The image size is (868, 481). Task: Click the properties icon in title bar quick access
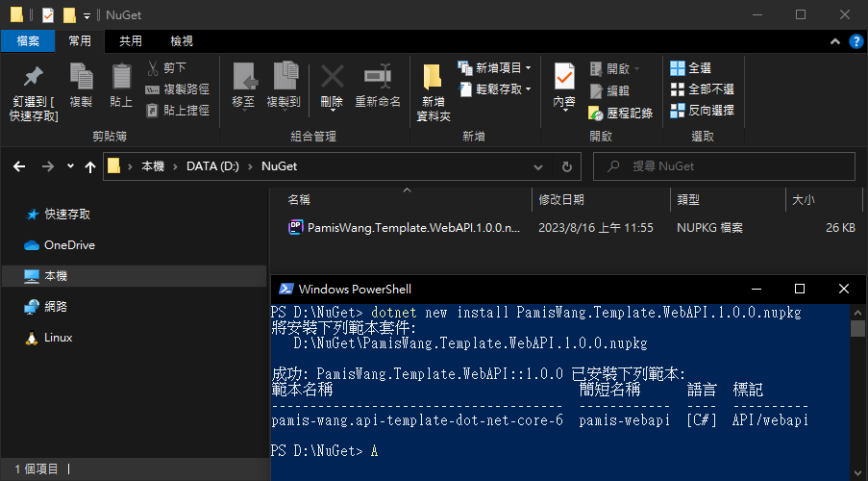[x=48, y=15]
